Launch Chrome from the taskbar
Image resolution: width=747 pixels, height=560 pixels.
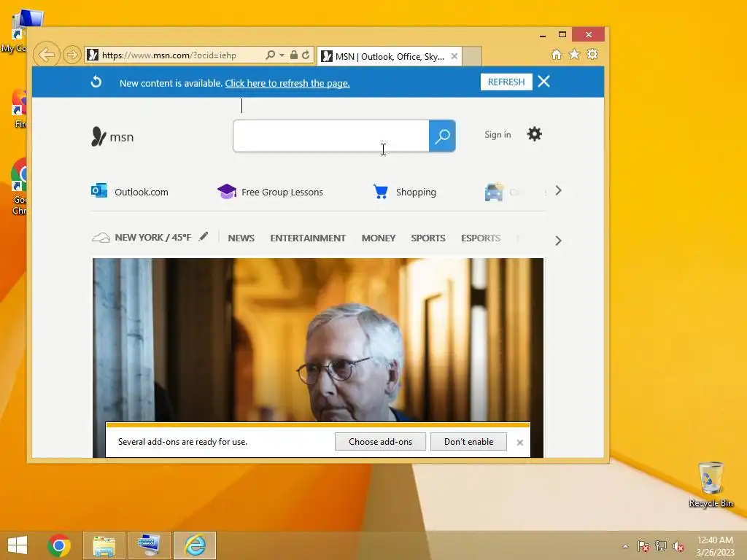tap(59, 545)
